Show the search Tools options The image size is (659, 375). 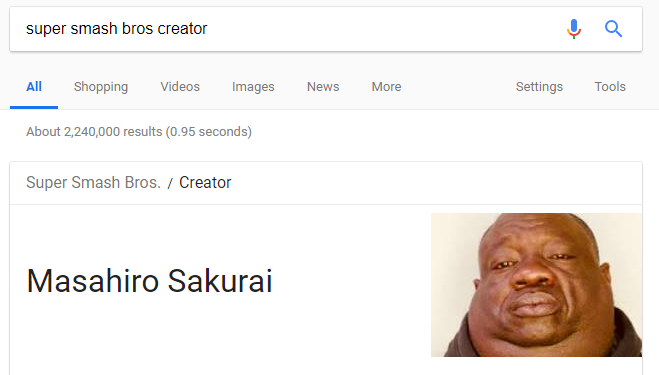[610, 87]
